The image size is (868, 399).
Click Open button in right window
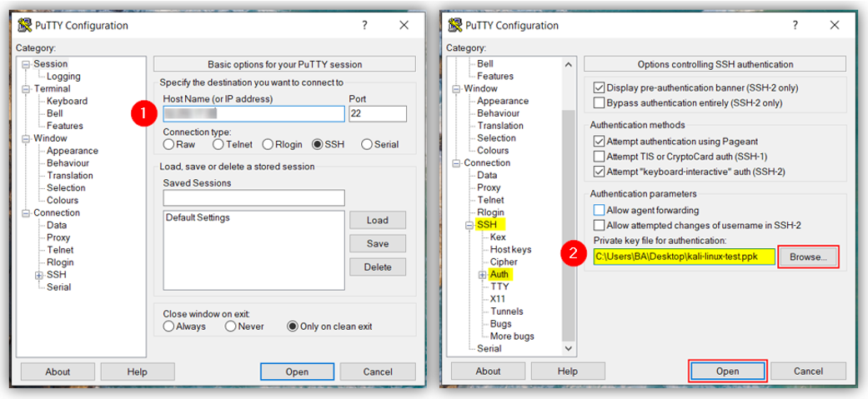pos(727,372)
